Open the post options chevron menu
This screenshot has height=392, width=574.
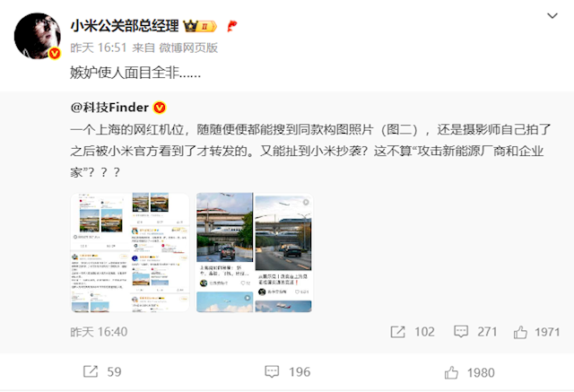(x=552, y=16)
